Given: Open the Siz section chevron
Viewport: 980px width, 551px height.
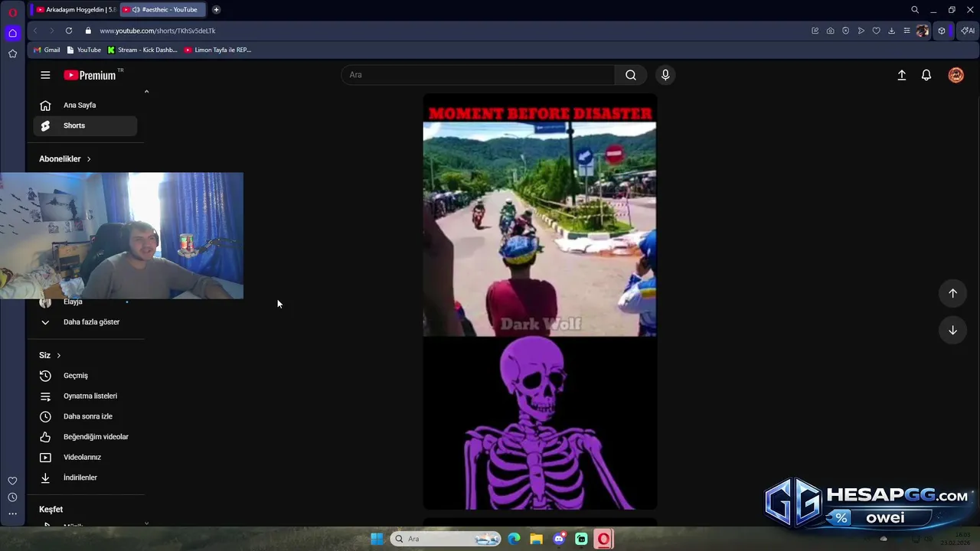Looking at the screenshot, I should 58,355.
